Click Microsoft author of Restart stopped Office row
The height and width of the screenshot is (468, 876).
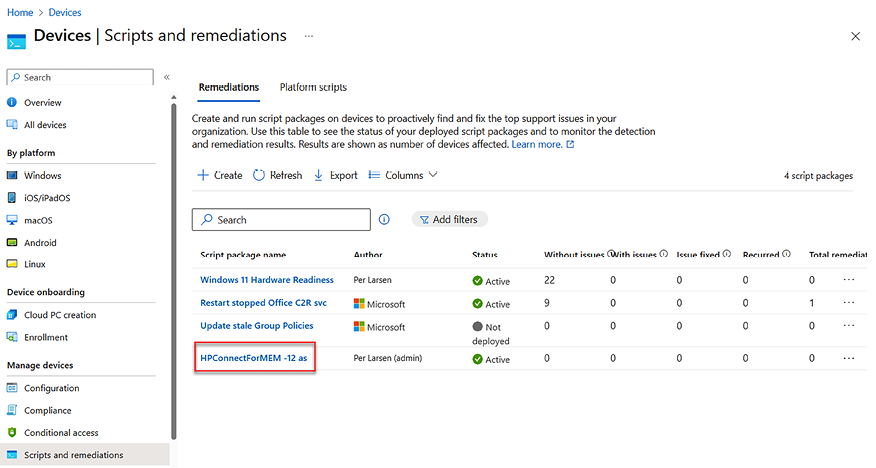click(379, 304)
